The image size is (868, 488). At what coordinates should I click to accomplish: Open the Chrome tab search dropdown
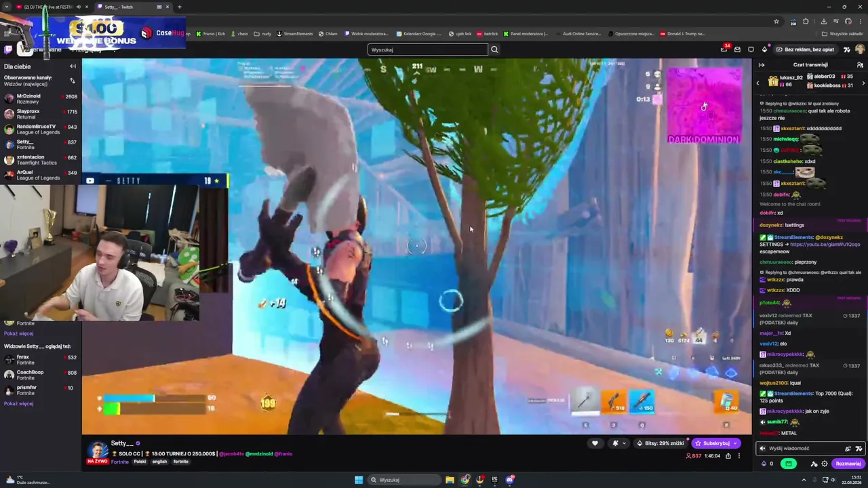tap(7, 7)
